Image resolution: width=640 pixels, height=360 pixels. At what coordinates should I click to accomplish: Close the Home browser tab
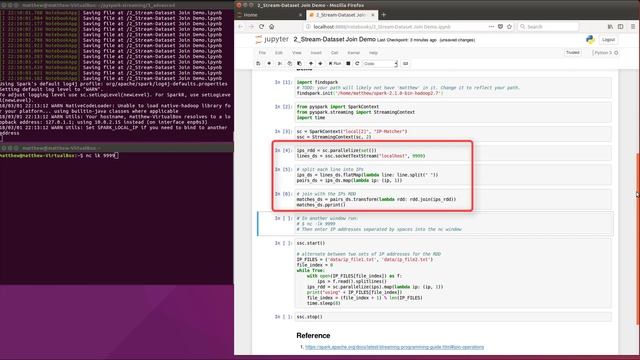point(300,15)
